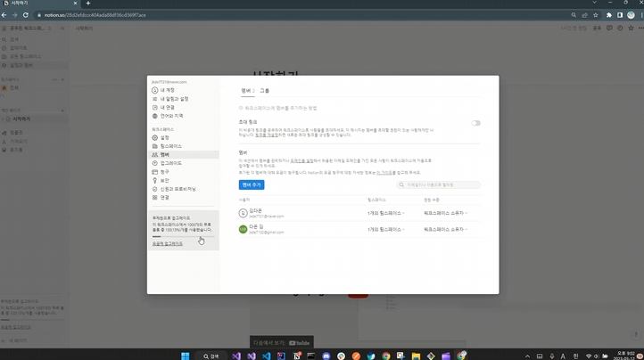Image resolution: width=644 pixels, height=360 pixels.
Task: Click 공유 share button on page header
Action: (597, 29)
